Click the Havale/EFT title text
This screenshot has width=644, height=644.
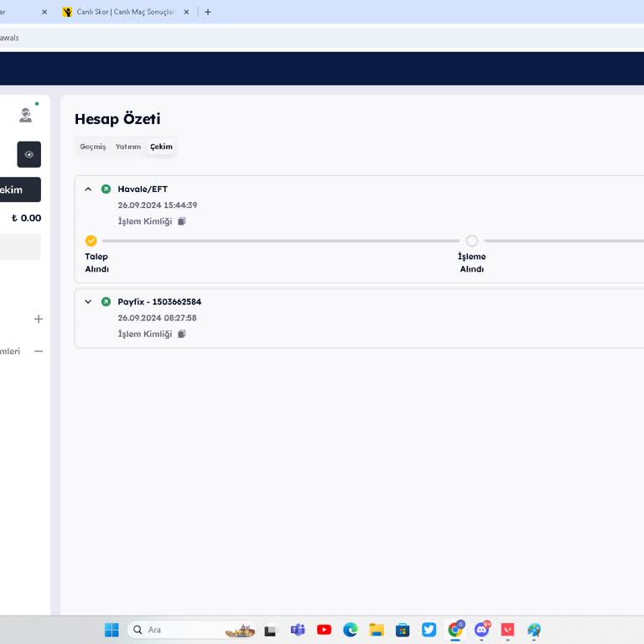click(x=143, y=189)
